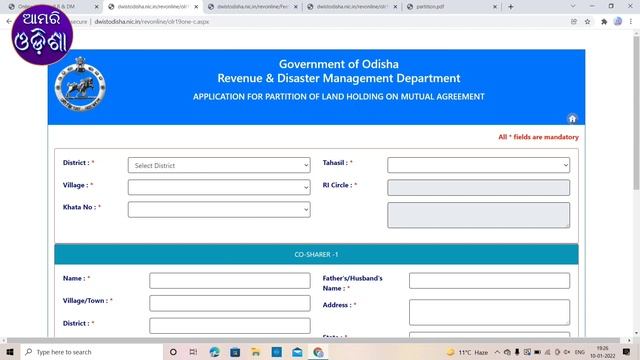640x360 pixels.
Task: Click the RI Circle field
Action: [478, 188]
